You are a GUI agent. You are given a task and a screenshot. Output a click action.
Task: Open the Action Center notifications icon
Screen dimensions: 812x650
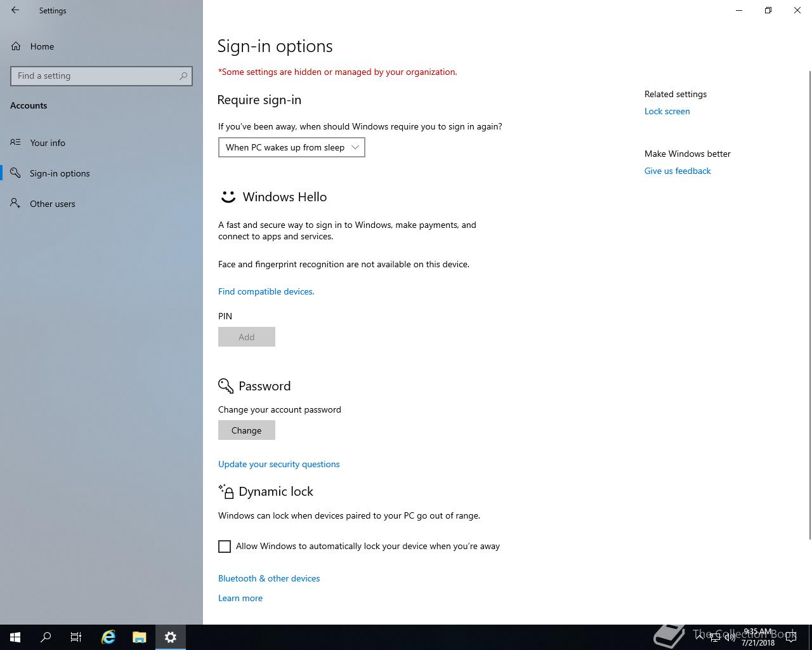[x=791, y=637]
